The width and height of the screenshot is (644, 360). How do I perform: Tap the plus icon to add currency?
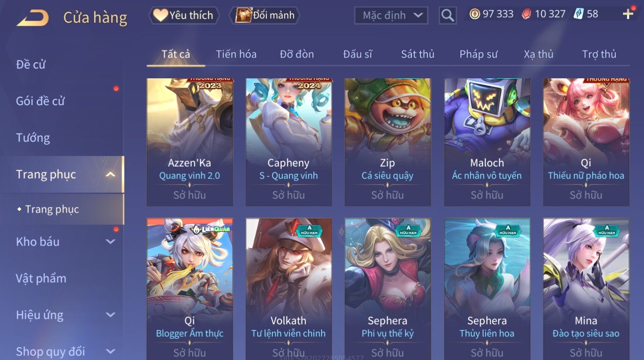pyautogui.click(x=628, y=14)
